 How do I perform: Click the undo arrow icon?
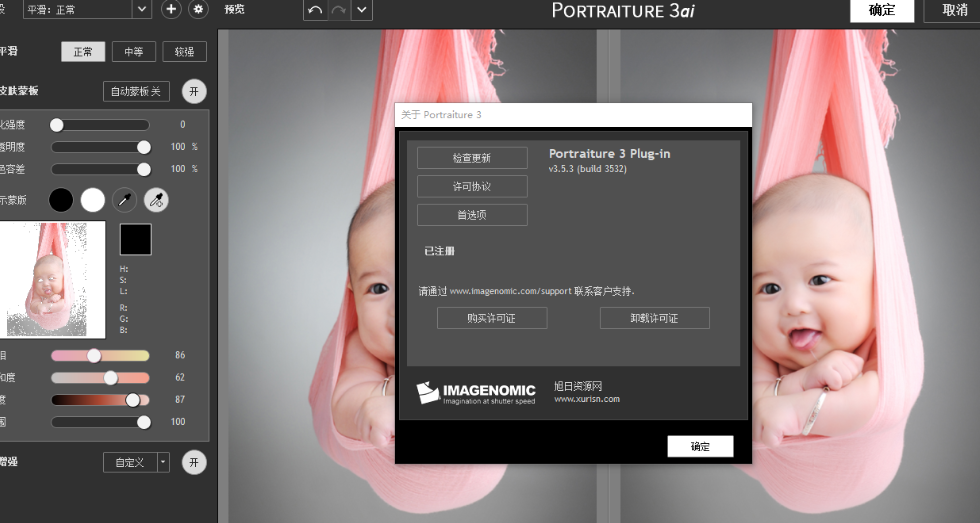tap(315, 10)
